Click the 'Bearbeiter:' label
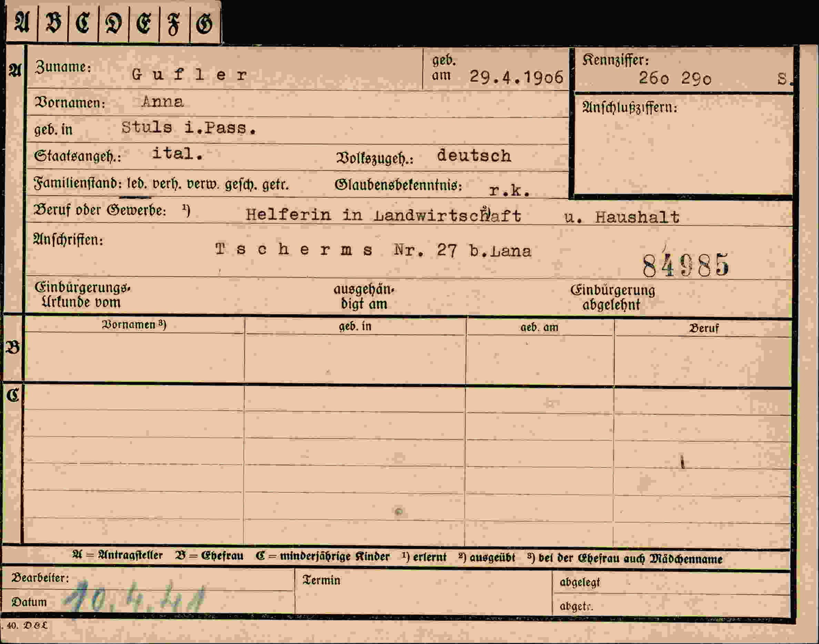This screenshot has width=819, height=644. [40, 578]
